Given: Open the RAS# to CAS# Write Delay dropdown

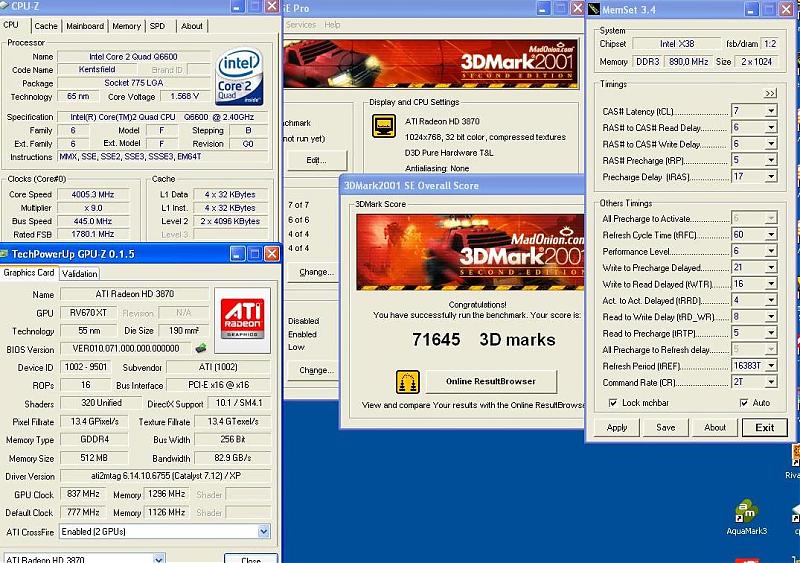Looking at the screenshot, I should (x=771, y=143).
